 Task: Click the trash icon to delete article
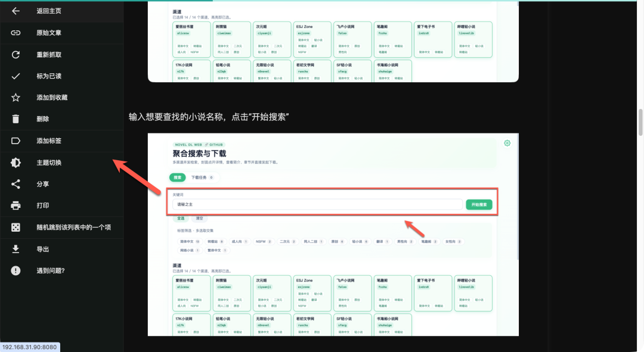[16, 119]
